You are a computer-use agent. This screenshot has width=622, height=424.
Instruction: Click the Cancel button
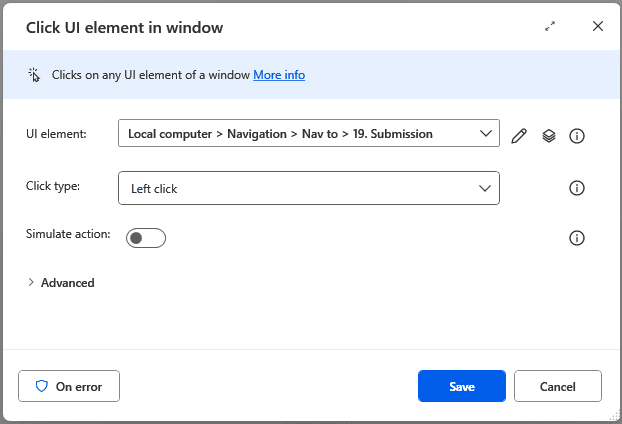coord(558,386)
